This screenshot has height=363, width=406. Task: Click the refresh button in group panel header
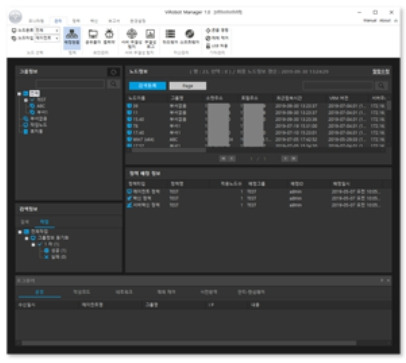(x=113, y=72)
